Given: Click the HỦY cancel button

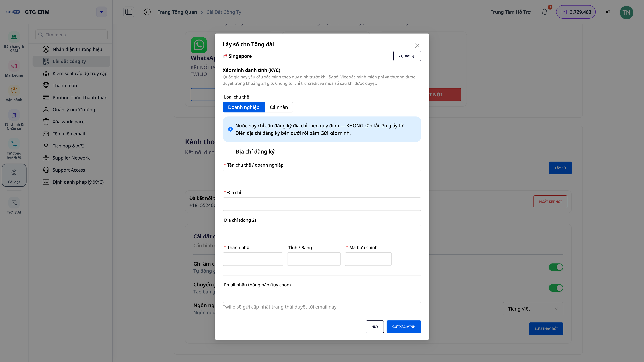Looking at the screenshot, I should tap(374, 327).
